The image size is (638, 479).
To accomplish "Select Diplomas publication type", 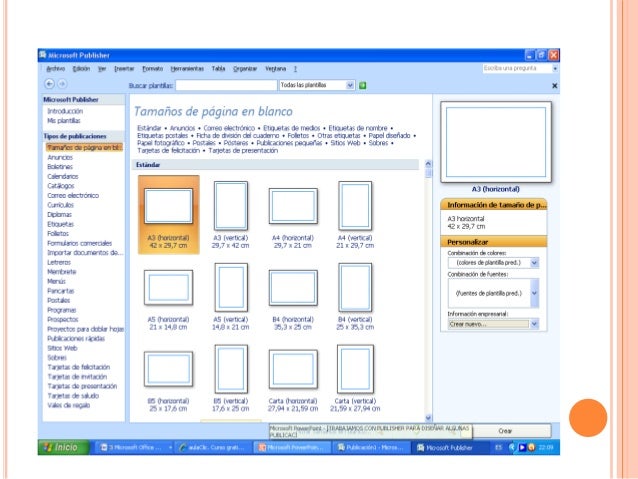I will pyautogui.click(x=59, y=214).
